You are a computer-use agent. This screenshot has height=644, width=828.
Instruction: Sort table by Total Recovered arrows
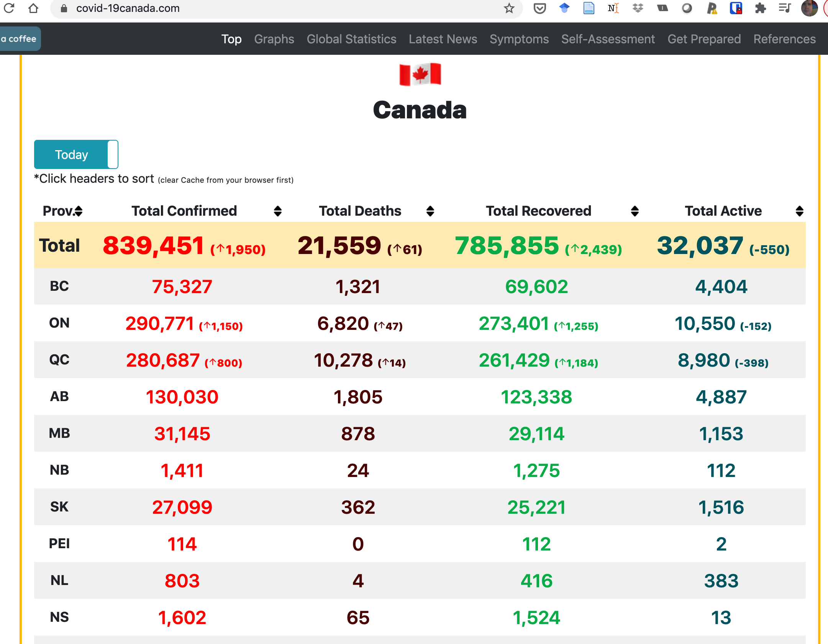click(x=635, y=211)
